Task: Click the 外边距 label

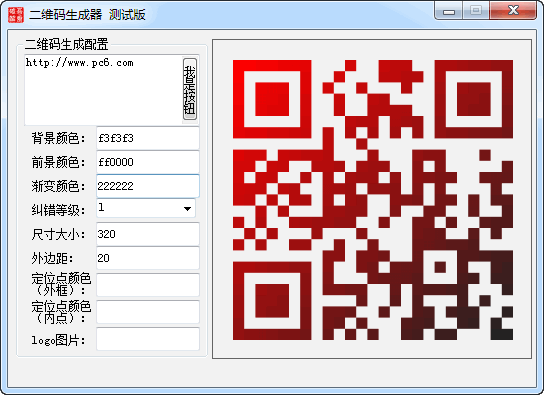Action: [x=52, y=258]
